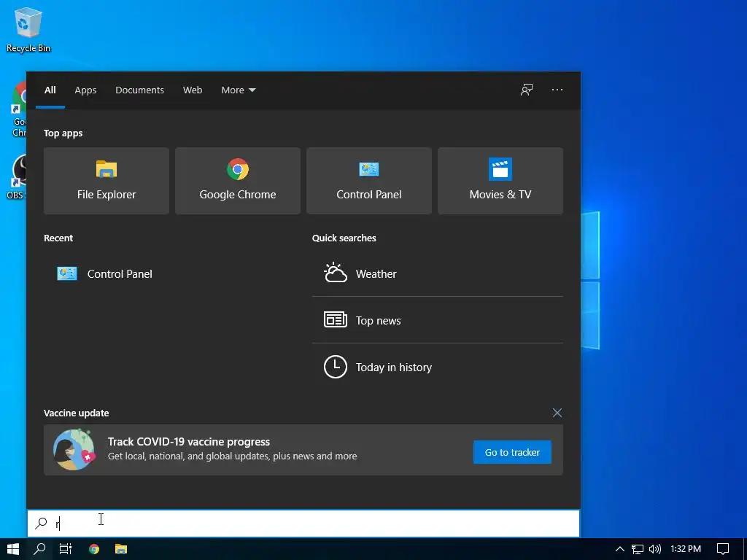Click the magnifier icon inside search box

[x=41, y=524]
